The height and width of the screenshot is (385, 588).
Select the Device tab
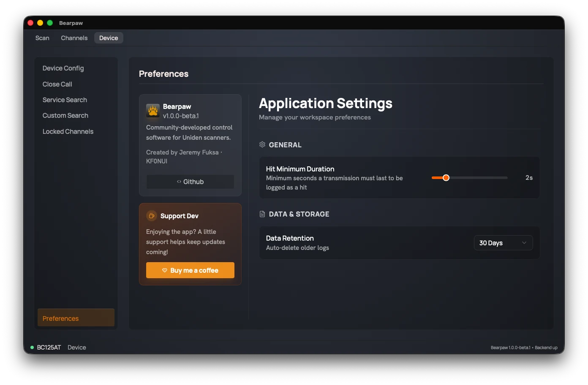[x=109, y=38]
